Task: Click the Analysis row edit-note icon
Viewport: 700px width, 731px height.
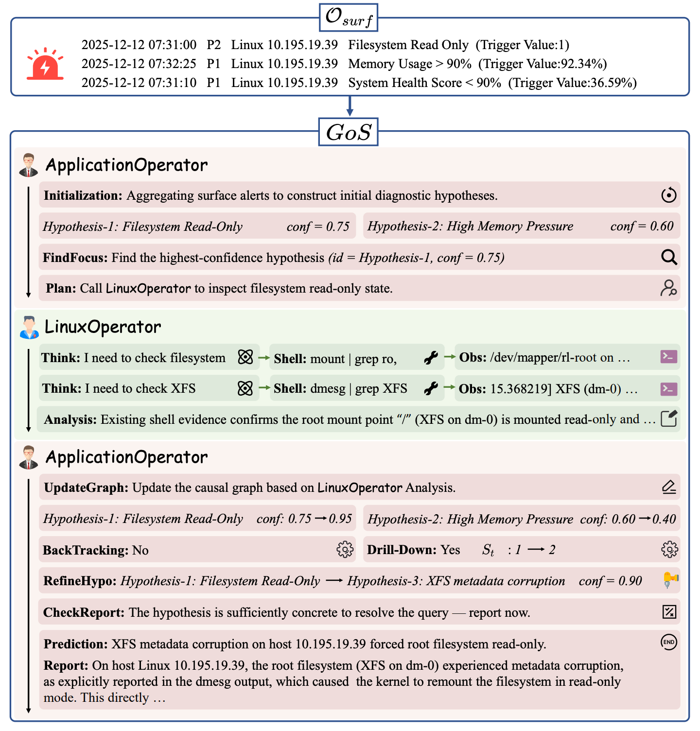Action: (669, 418)
